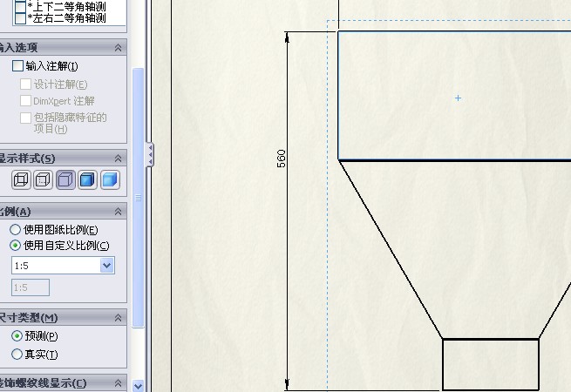Viewport: 571px width, 392px height.
Task: Click the property panel vertical scrollbar thumb
Action: coord(138,198)
